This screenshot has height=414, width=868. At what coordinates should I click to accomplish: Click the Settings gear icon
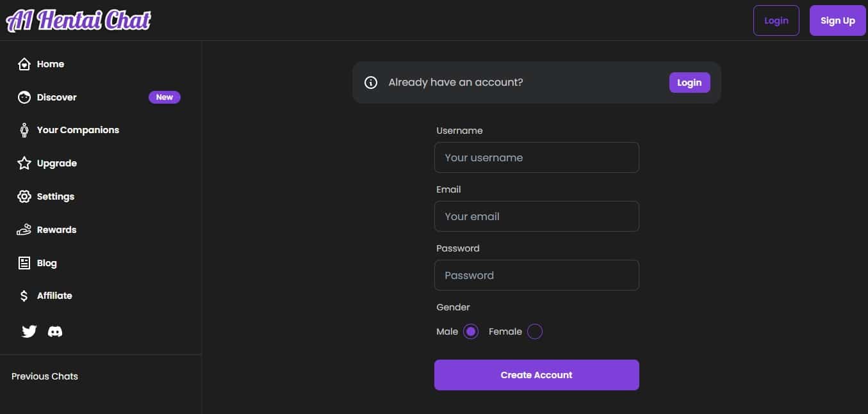(24, 196)
